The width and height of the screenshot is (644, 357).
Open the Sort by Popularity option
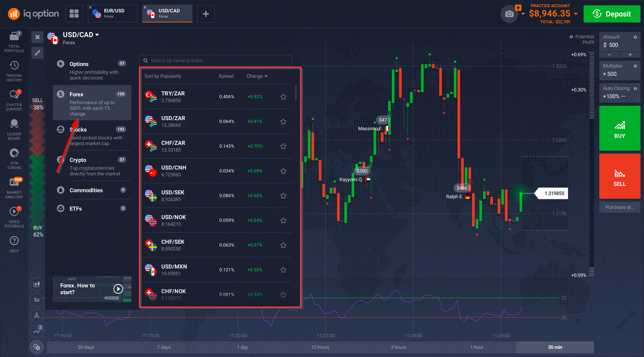[x=163, y=76]
